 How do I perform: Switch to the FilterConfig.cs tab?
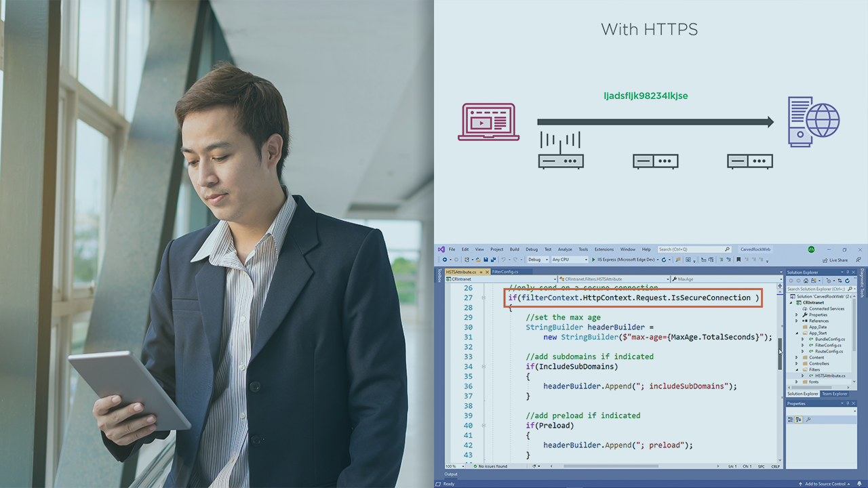point(505,271)
